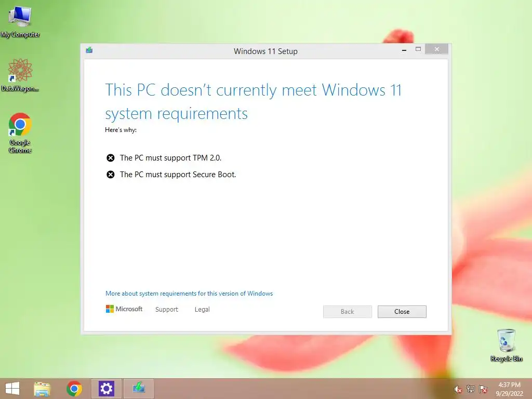Open the Action Center flag icon
This screenshot has height=399, width=532.
point(483,389)
